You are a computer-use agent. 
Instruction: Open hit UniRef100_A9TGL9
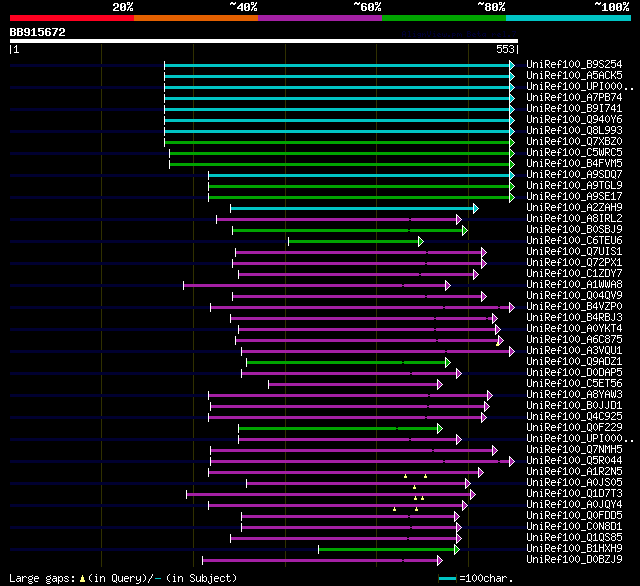coord(574,186)
